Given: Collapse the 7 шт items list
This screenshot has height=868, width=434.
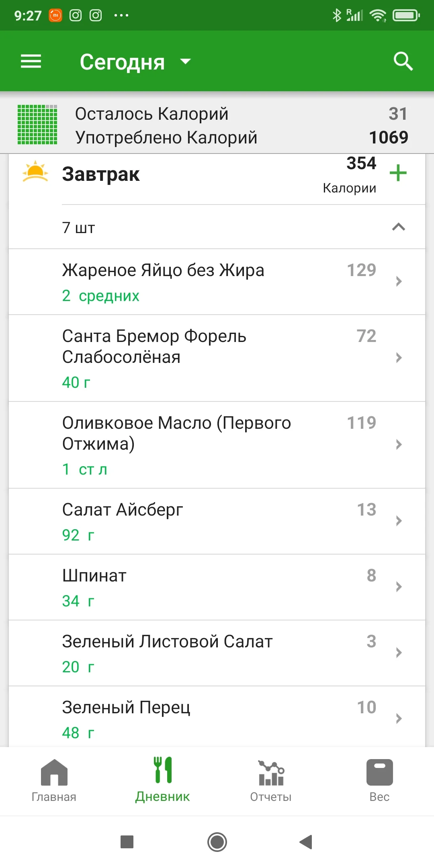Looking at the screenshot, I should (x=398, y=227).
